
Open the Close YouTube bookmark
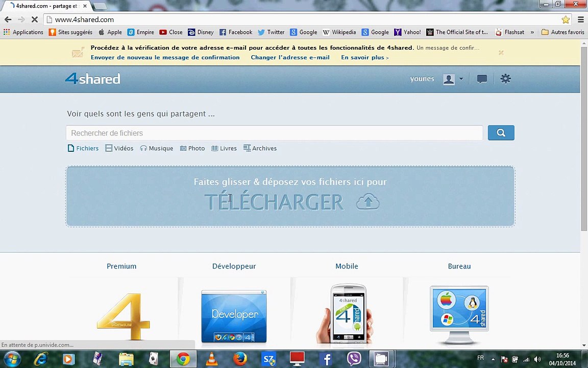coord(171,32)
